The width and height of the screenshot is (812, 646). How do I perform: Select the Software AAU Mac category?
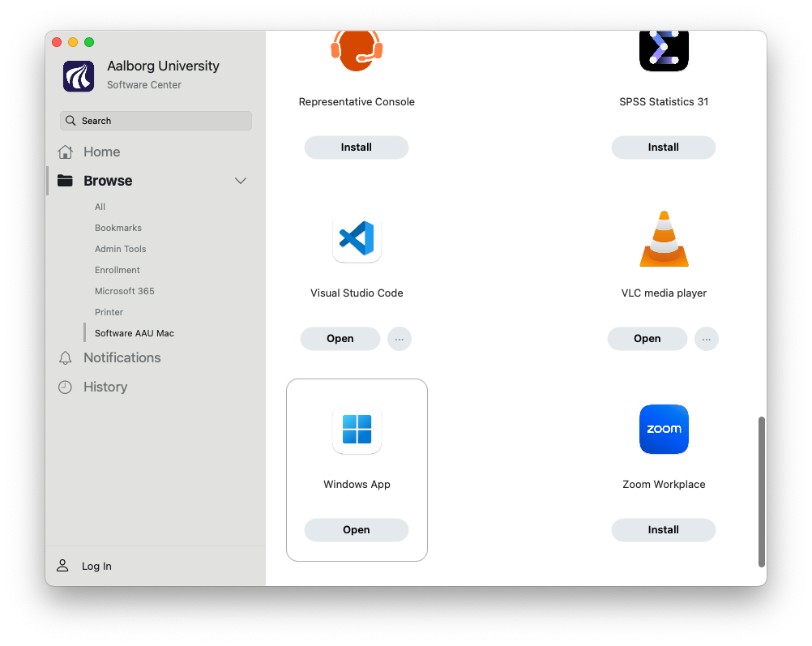(133, 333)
